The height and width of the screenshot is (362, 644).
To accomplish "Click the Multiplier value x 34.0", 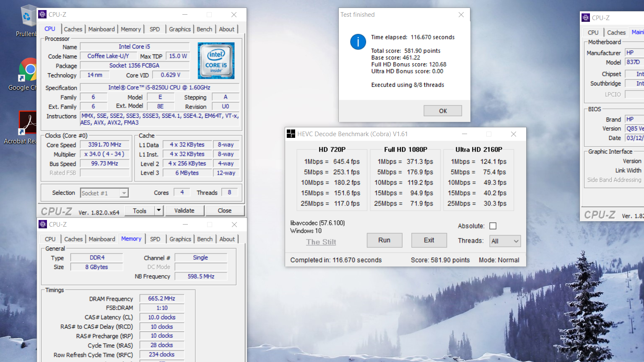I will pyautogui.click(x=105, y=154).
